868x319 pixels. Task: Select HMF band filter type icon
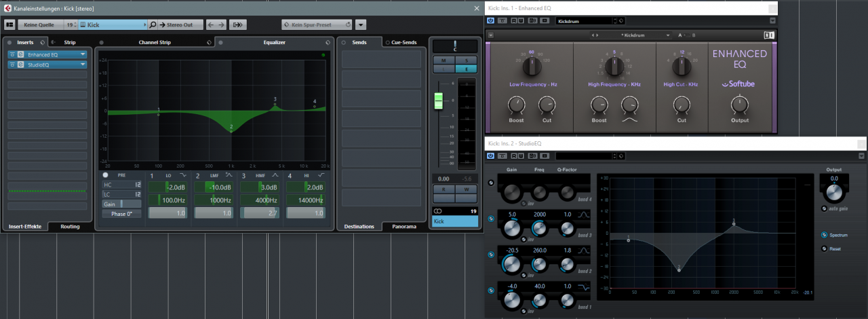pyautogui.click(x=275, y=175)
